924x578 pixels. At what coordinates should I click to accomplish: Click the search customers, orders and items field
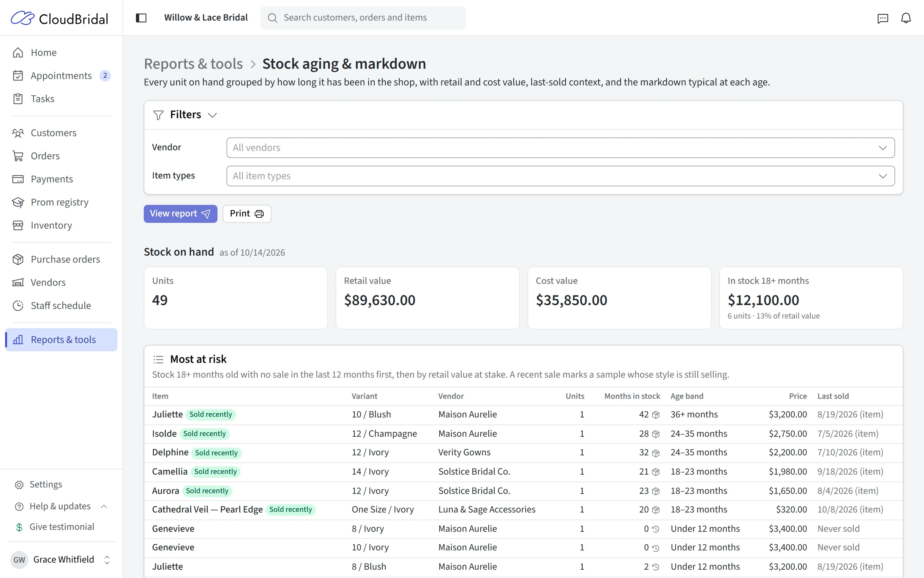point(363,18)
